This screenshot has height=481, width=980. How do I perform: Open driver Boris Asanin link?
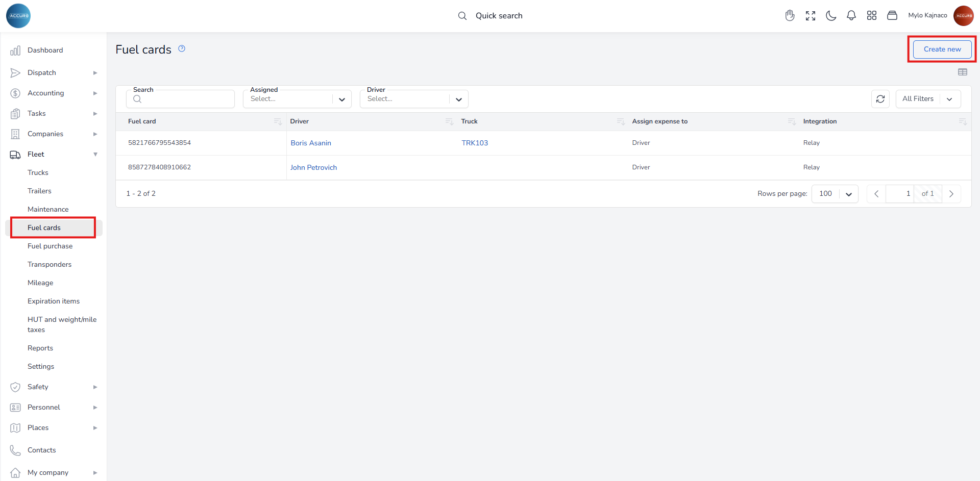click(311, 143)
